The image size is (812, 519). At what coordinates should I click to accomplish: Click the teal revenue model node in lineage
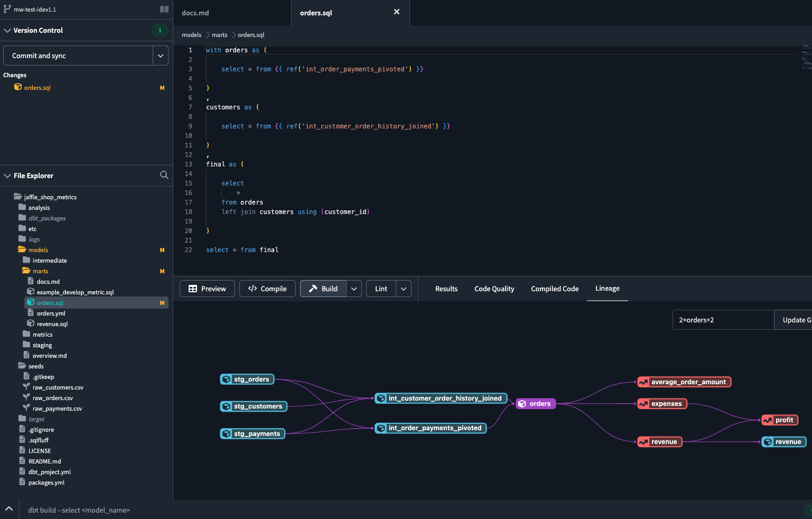coord(783,441)
